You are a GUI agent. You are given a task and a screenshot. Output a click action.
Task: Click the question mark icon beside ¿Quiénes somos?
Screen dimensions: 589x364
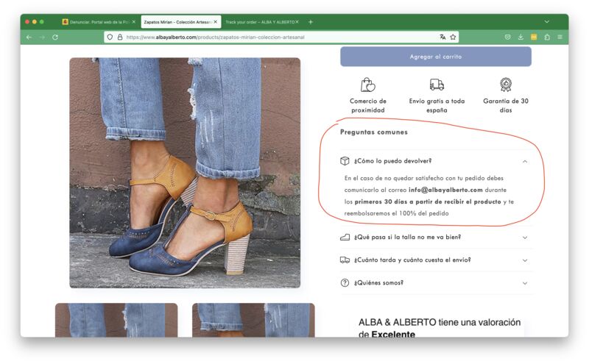345,283
